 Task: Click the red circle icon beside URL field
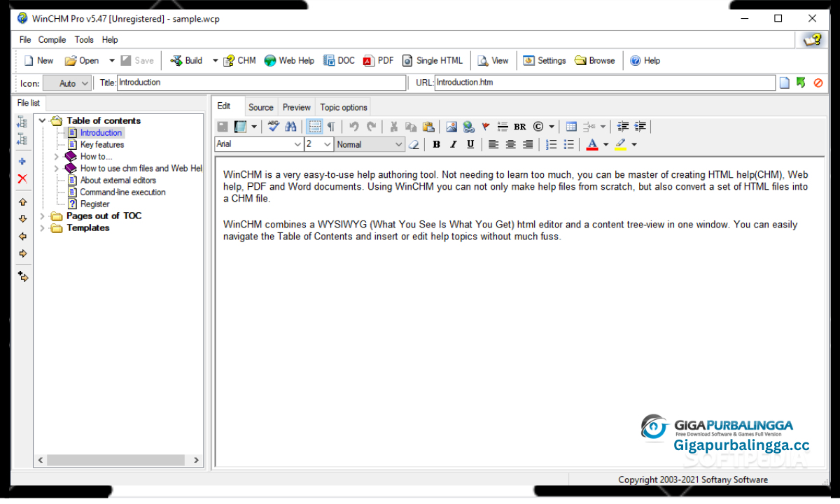[818, 83]
